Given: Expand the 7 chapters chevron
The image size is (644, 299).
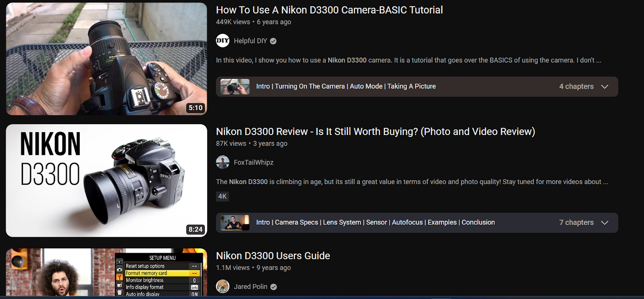Looking at the screenshot, I should pos(605,223).
